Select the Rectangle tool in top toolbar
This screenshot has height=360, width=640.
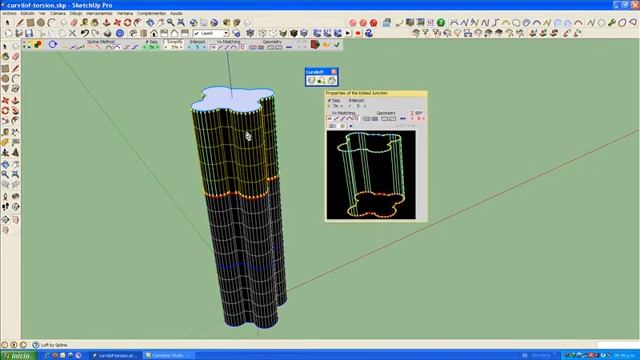point(30,22)
